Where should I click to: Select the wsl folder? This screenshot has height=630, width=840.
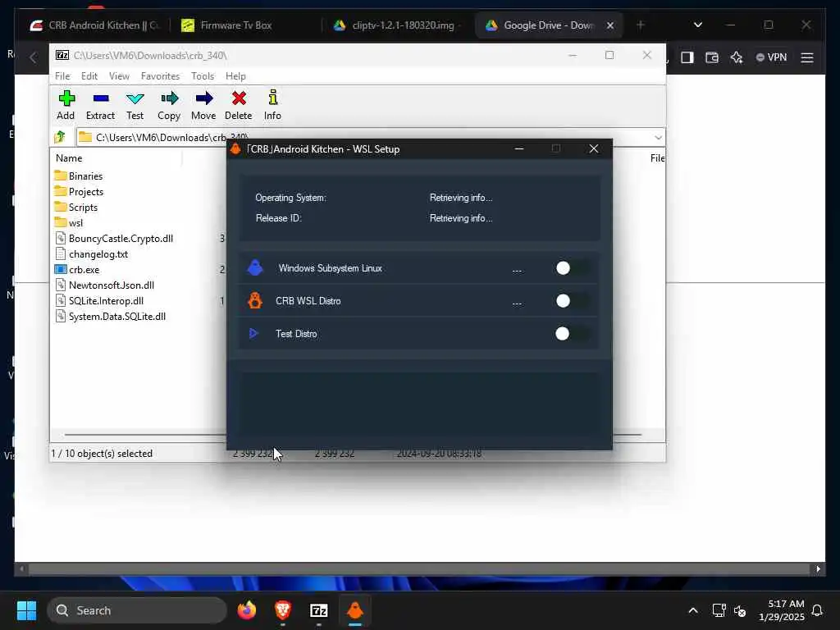(69, 222)
